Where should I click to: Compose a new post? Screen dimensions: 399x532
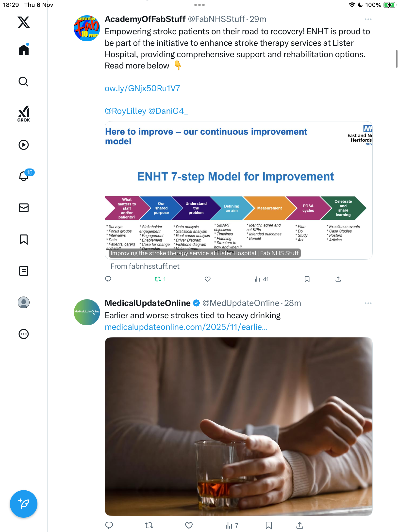click(24, 504)
